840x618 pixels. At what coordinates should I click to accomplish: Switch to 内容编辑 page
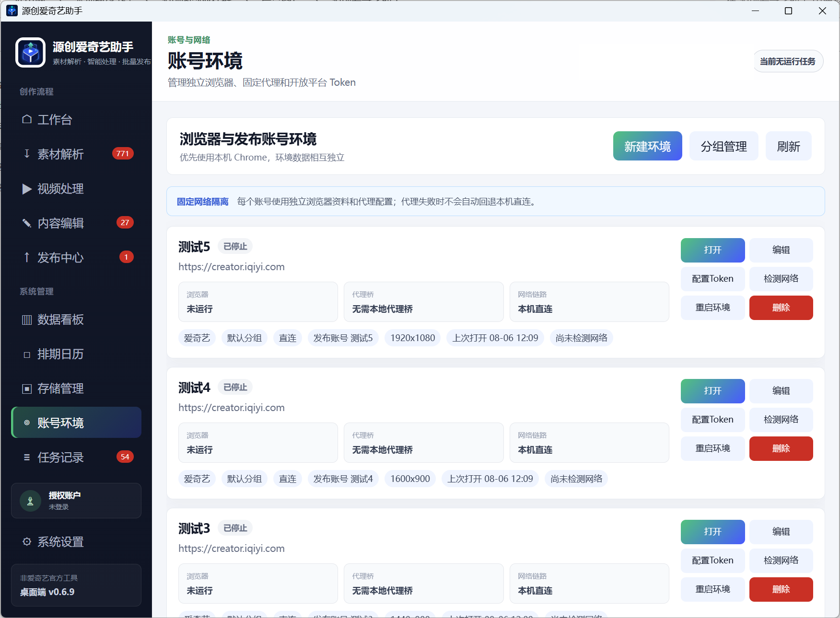pos(76,223)
